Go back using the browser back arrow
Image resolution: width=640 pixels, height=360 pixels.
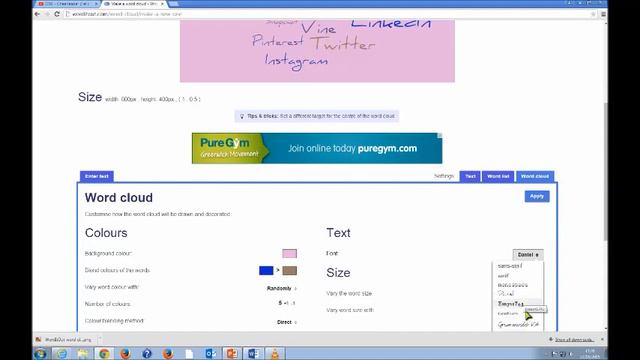click(37, 14)
